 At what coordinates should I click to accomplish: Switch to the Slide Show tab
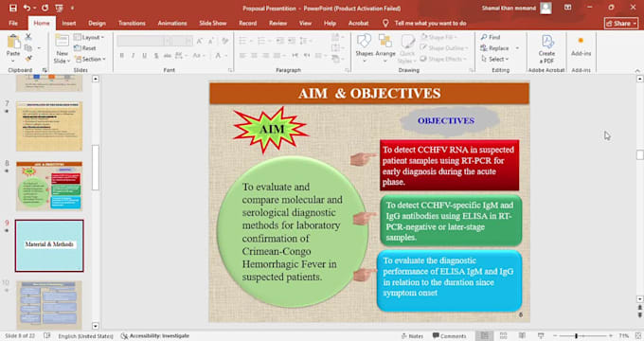point(213,24)
